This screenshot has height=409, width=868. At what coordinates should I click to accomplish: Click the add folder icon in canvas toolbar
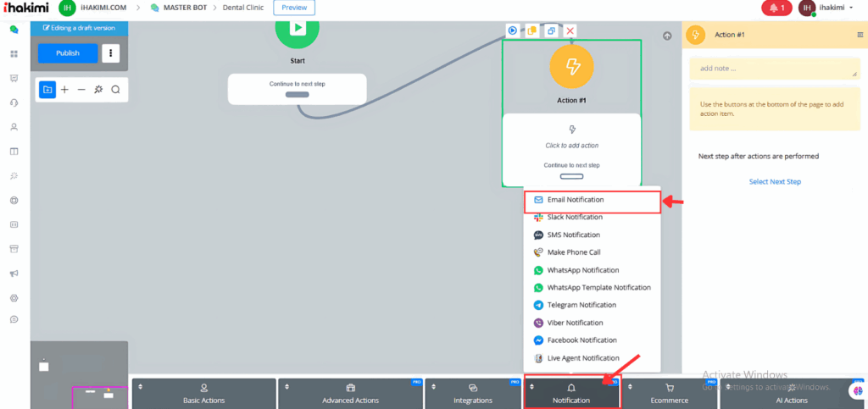(x=47, y=89)
